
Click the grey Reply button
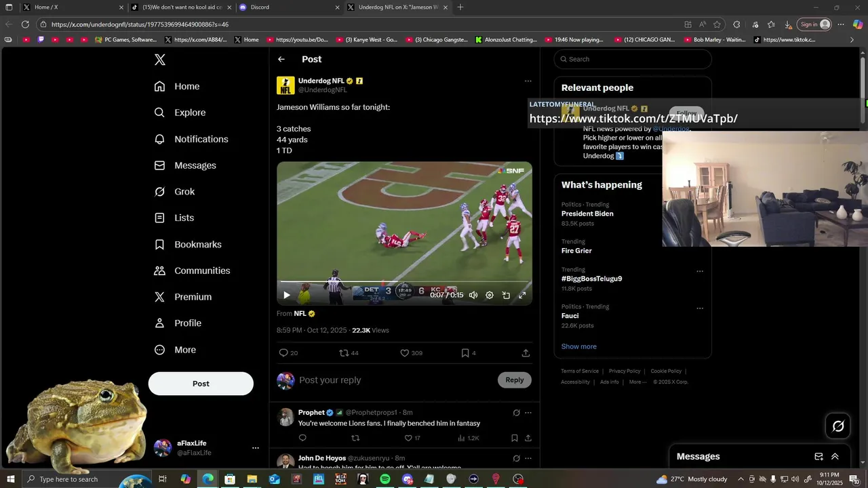[515, 380]
